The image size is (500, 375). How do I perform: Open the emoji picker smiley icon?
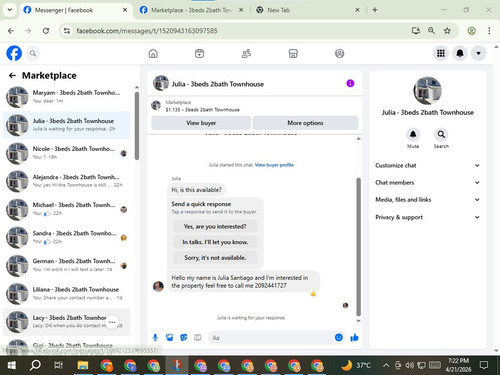[x=339, y=338]
